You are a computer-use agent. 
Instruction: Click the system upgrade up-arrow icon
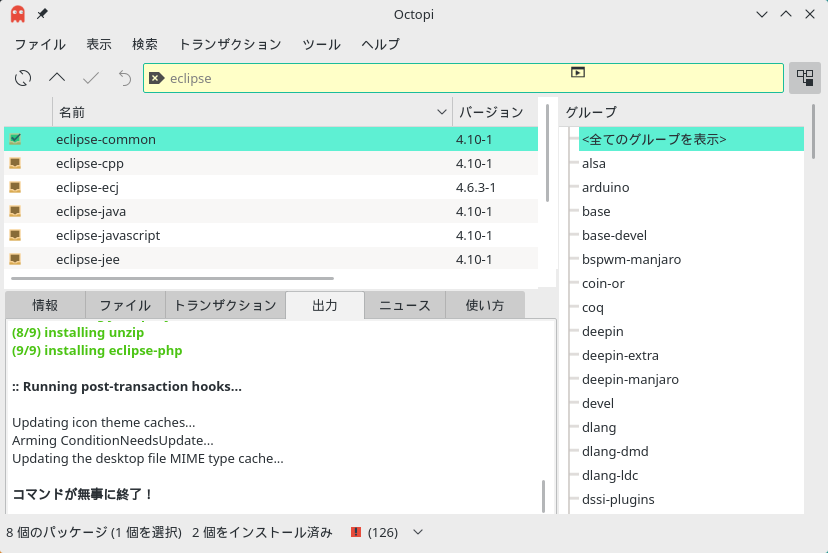point(57,78)
